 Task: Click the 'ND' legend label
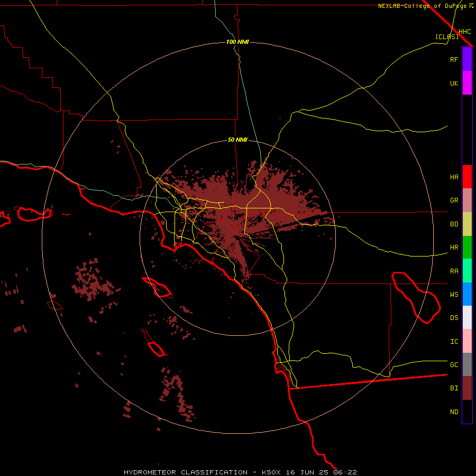point(454,412)
